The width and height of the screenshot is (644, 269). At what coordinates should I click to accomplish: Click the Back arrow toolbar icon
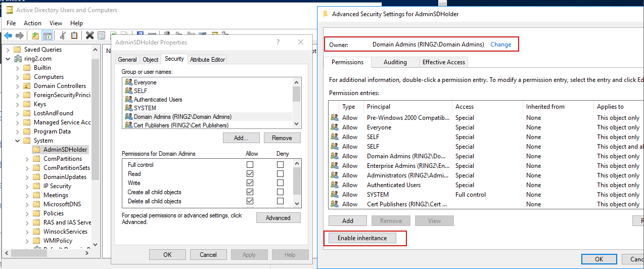[8, 35]
